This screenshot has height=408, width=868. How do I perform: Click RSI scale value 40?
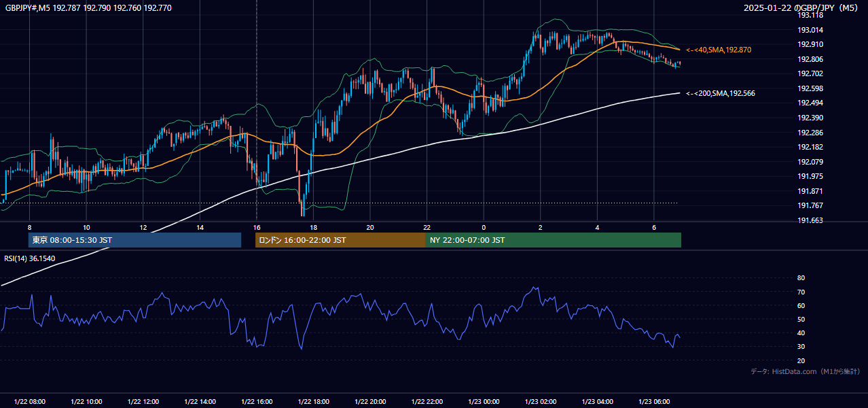click(x=801, y=333)
